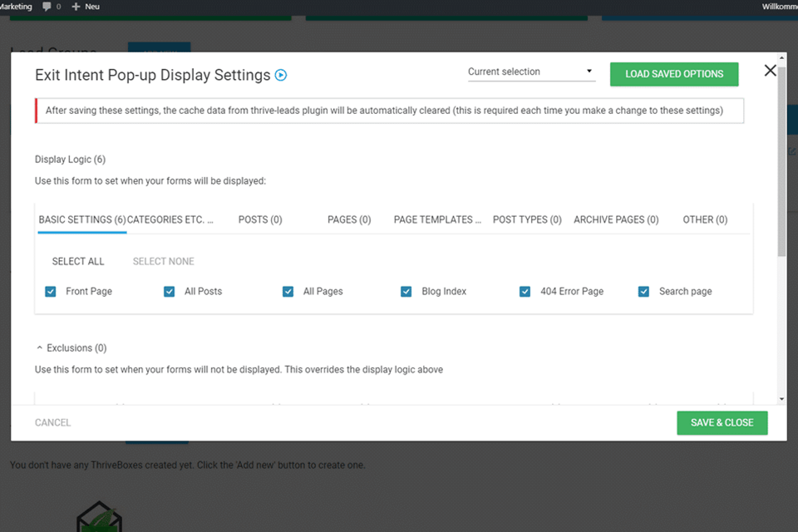Open the Current selection dropdown

point(531,72)
